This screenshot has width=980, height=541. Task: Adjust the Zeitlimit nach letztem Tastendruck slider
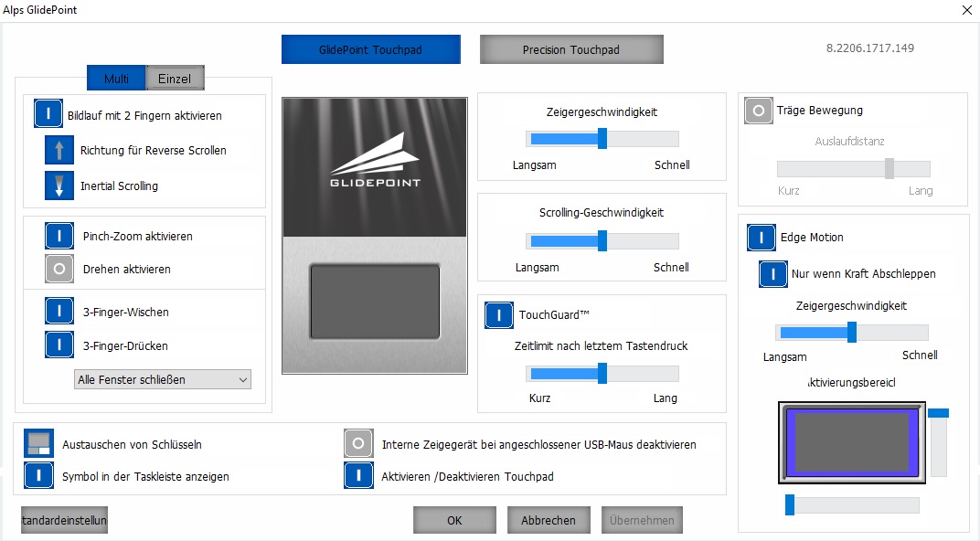602,374
